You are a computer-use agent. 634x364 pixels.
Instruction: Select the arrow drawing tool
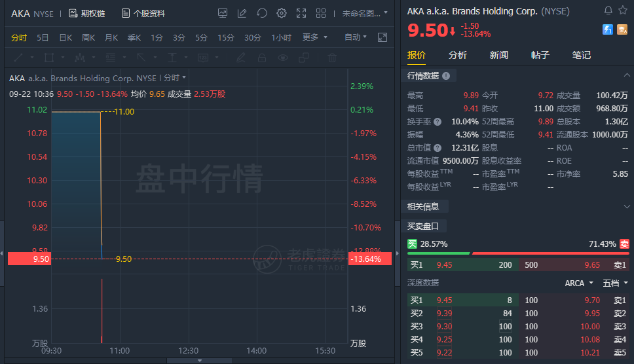[141, 58]
